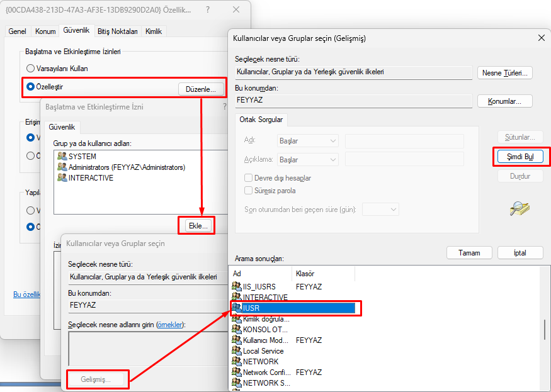The height and width of the screenshot is (392, 551).
Task: Select IUSR entry in search results
Action: [252, 308]
